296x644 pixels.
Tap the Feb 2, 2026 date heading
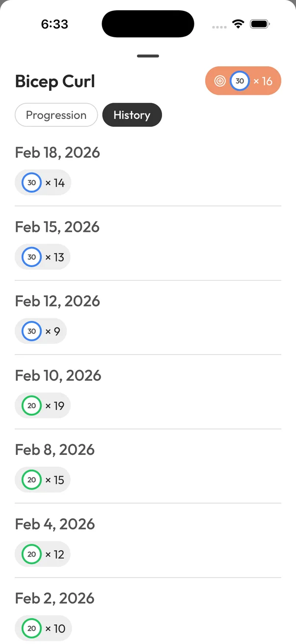(x=54, y=598)
